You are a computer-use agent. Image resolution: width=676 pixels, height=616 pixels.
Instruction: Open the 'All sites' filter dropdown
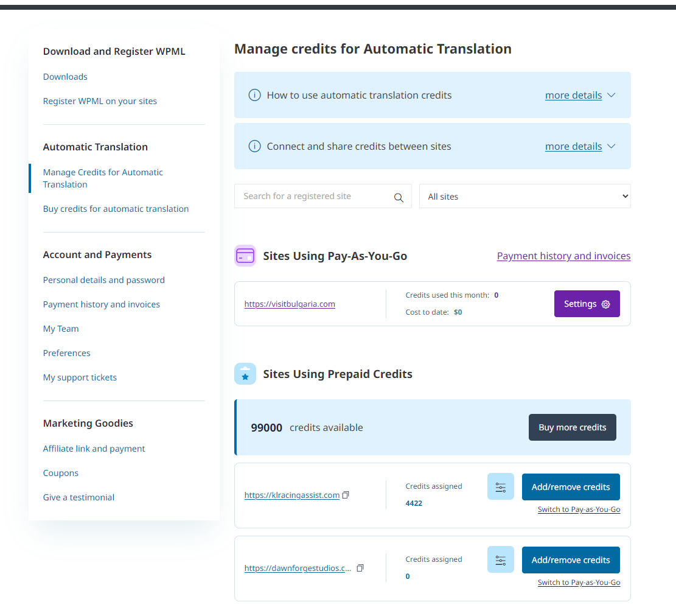tap(524, 196)
